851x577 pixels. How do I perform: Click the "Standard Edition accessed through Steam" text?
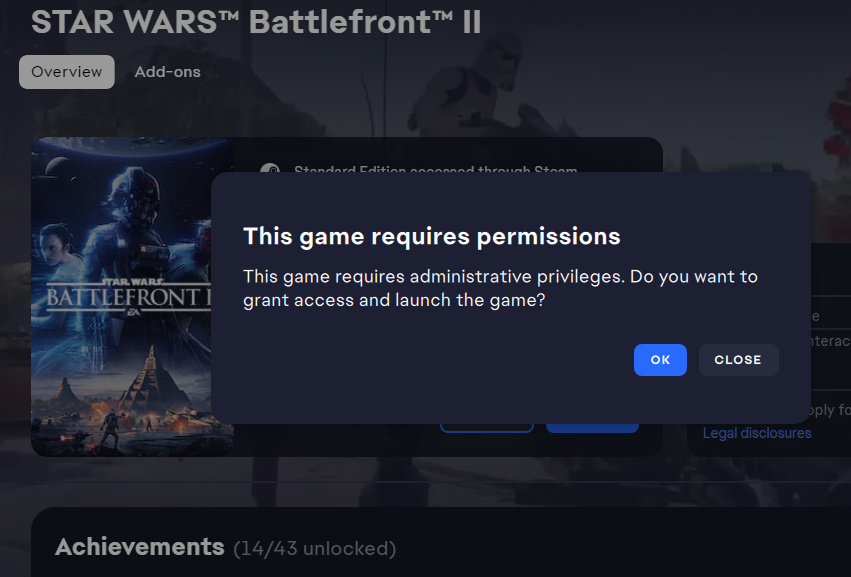(x=435, y=171)
